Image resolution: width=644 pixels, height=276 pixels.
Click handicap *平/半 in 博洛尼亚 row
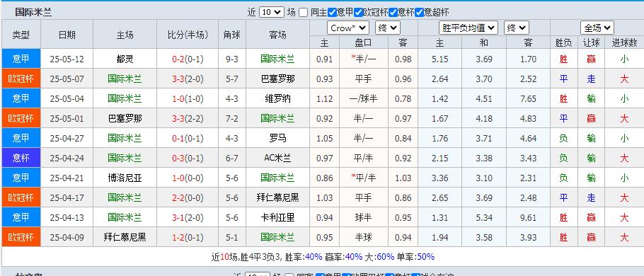364,178
